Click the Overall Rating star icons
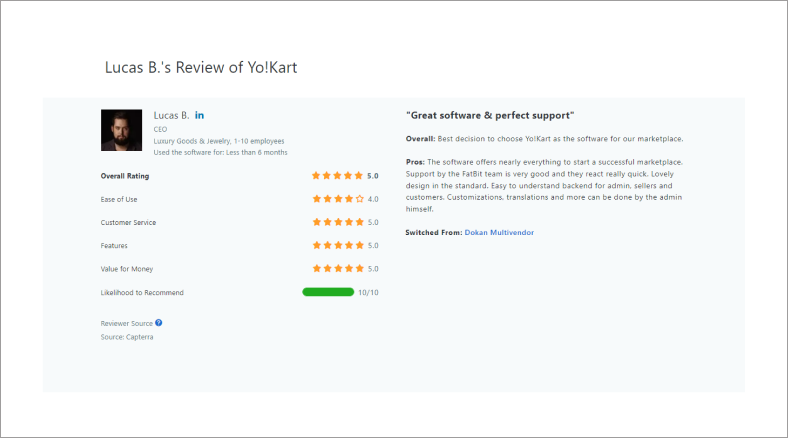 click(x=337, y=176)
